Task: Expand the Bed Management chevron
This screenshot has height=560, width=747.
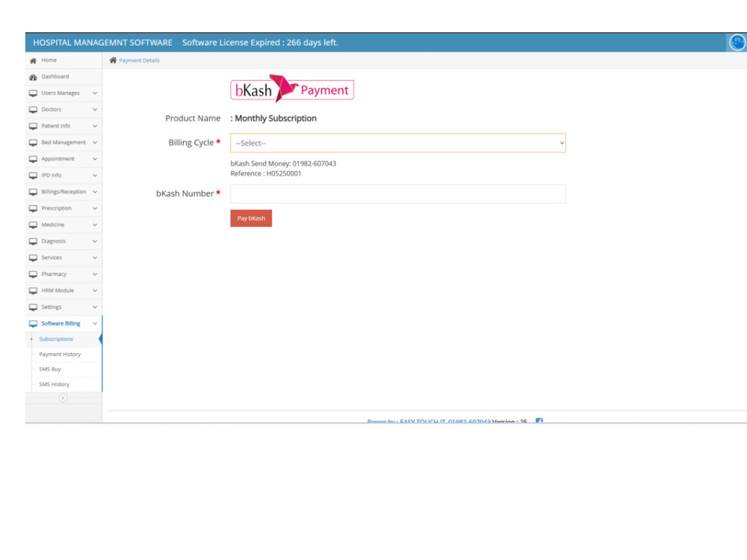Action: (x=95, y=143)
